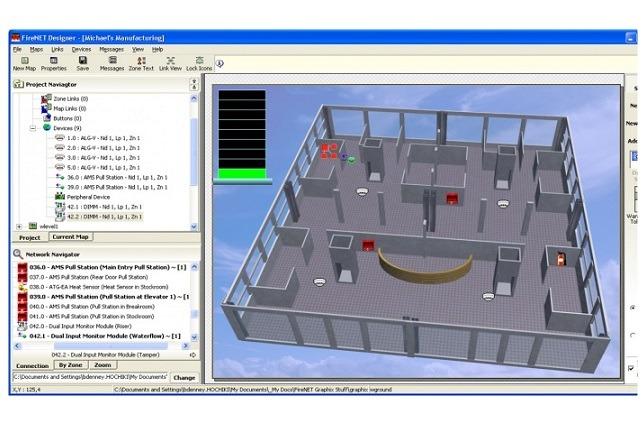Open the Messages toolbar icon
This screenshot has height=422, width=644.
[112, 63]
